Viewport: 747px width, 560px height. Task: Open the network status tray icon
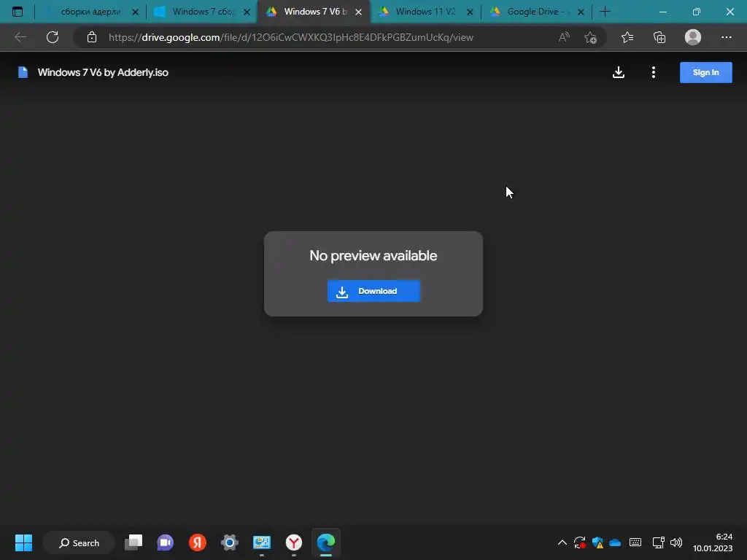pyautogui.click(x=659, y=542)
